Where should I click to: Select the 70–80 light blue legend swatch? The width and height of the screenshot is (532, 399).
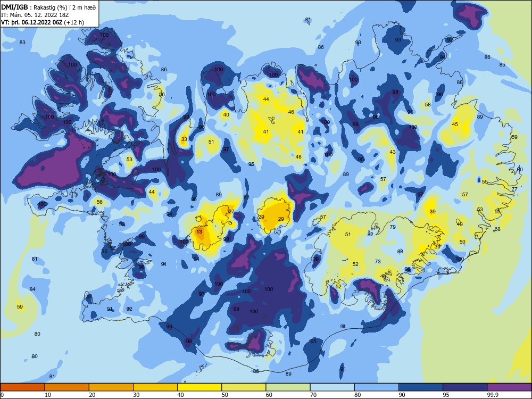[332, 387]
